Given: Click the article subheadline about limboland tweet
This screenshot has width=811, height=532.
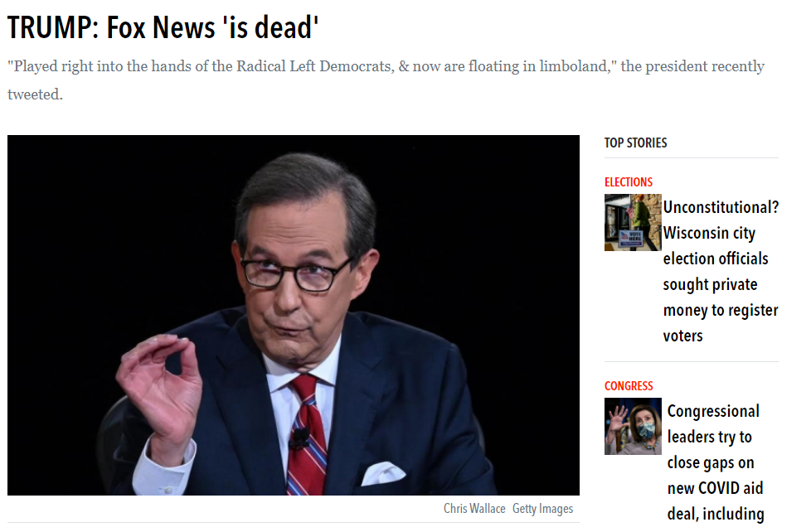Looking at the screenshot, I should tap(386, 80).
